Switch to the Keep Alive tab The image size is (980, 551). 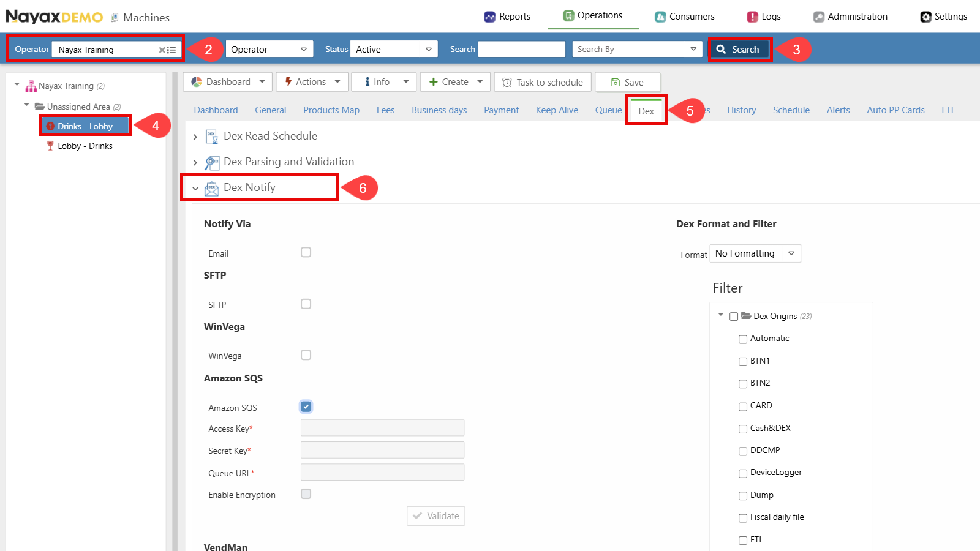(x=557, y=110)
